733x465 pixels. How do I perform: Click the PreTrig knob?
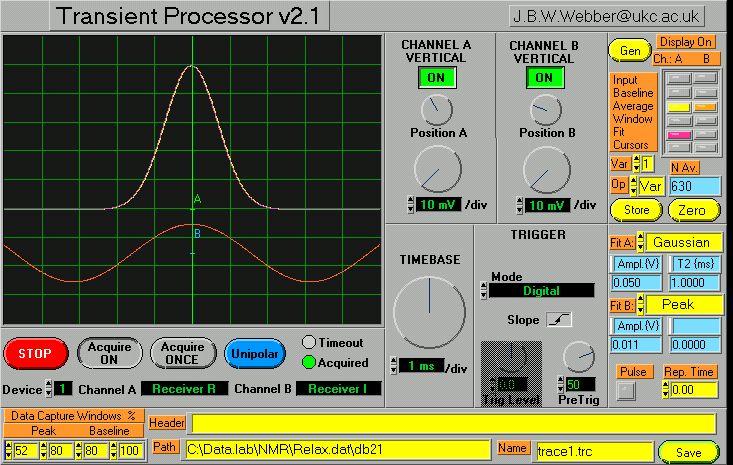click(x=579, y=357)
